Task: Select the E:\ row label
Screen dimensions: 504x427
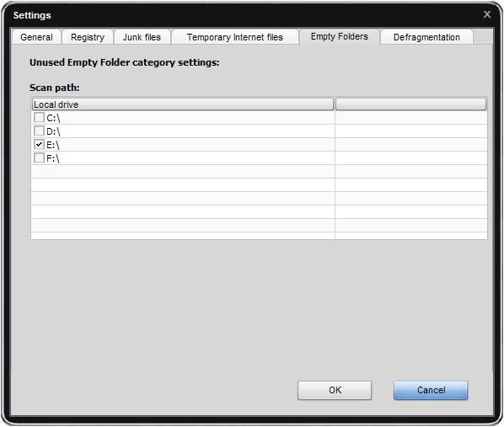Action: point(53,145)
